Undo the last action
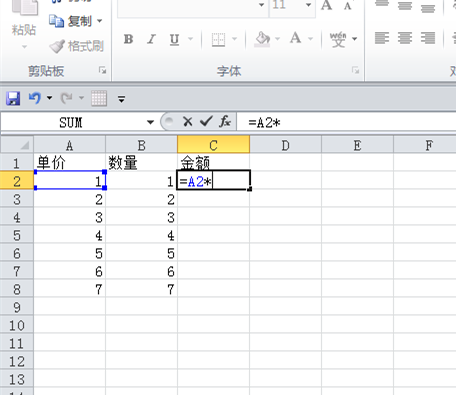This screenshot has width=456, height=395. 35,98
